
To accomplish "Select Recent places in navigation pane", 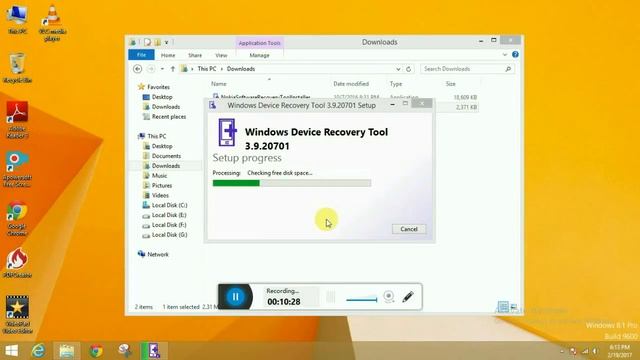I will (x=169, y=116).
